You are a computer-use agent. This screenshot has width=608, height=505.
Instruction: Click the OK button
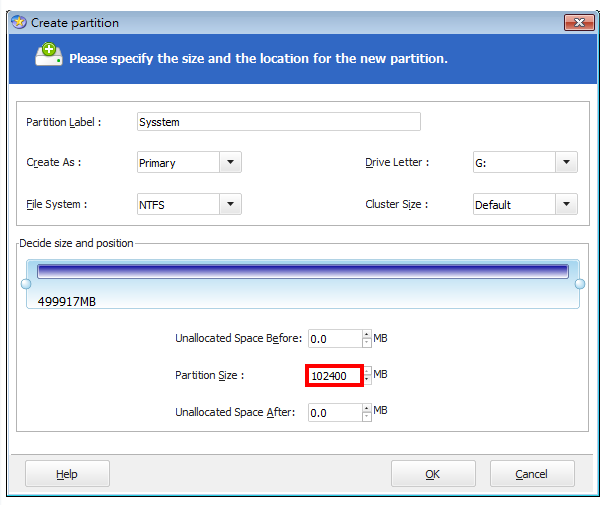point(433,474)
